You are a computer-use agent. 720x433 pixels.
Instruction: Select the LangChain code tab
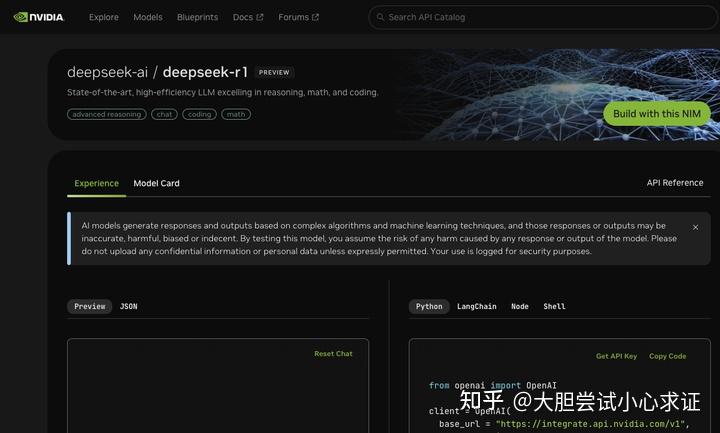[x=477, y=306]
